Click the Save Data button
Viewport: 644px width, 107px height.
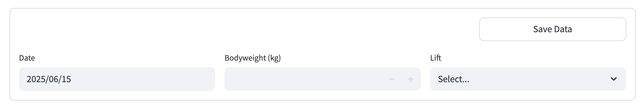(x=552, y=29)
